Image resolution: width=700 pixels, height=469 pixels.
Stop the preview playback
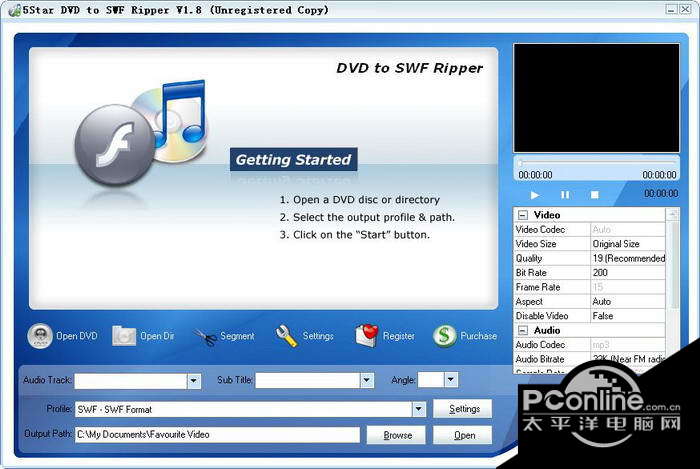[x=595, y=195]
